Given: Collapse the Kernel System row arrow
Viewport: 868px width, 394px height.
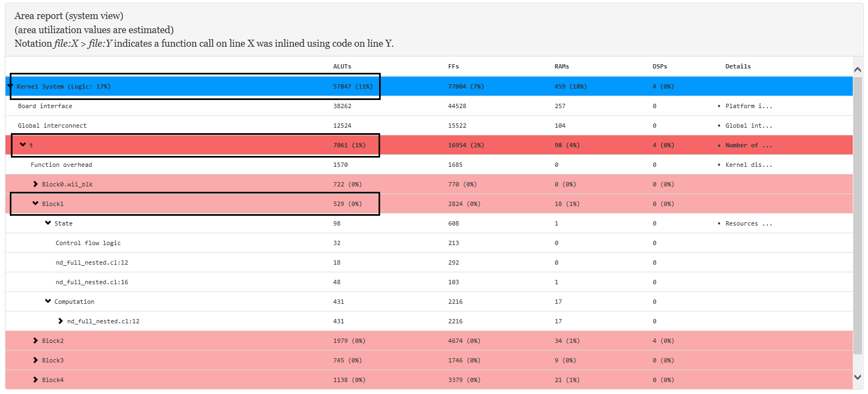Looking at the screenshot, I should pos(10,86).
